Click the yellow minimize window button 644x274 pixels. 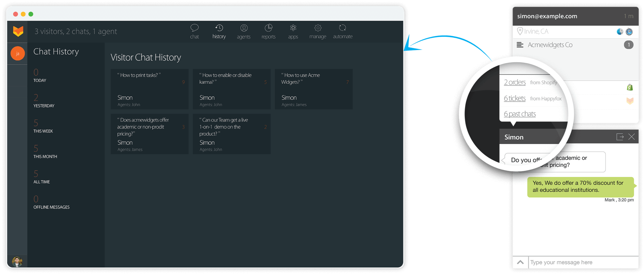pyautogui.click(x=23, y=14)
